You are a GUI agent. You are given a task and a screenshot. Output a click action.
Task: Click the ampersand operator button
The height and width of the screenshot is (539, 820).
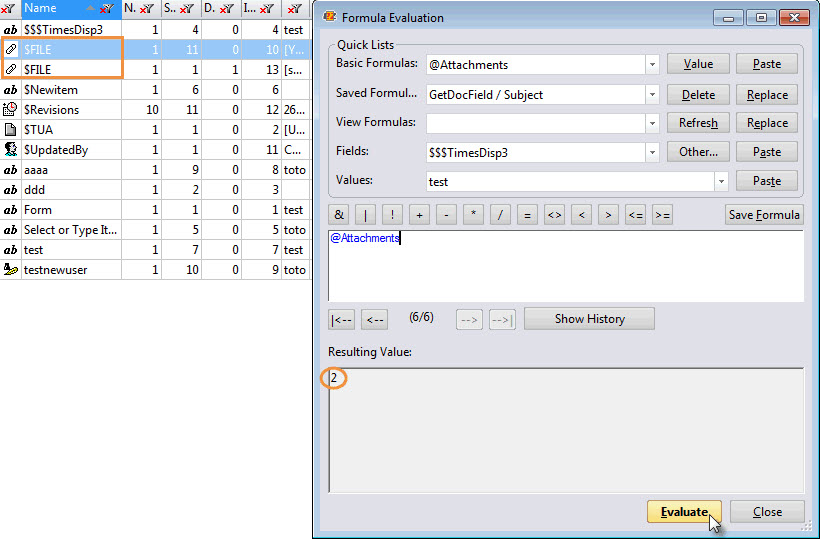(x=339, y=214)
